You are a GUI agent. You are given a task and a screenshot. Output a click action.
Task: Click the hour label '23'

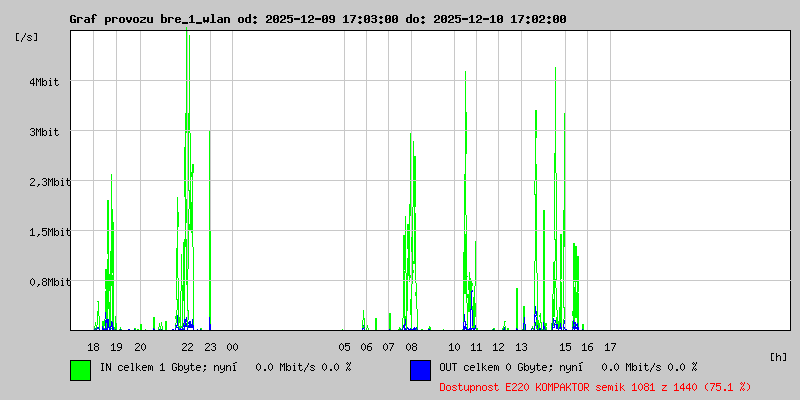click(x=210, y=347)
